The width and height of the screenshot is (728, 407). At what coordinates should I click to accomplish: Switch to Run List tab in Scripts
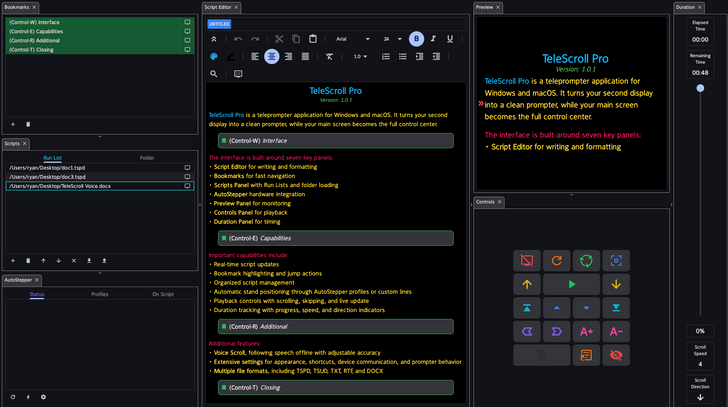[52, 158]
